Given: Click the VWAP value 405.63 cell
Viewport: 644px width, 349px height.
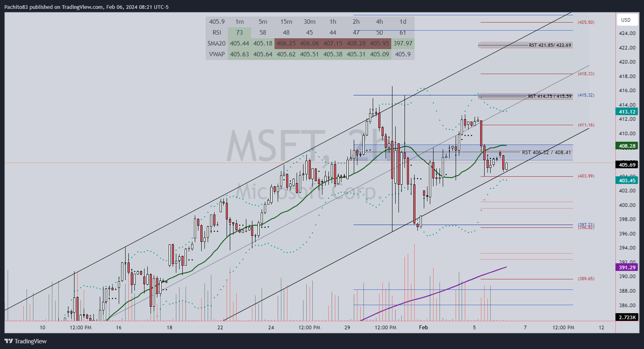Looking at the screenshot, I should pyautogui.click(x=239, y=54).
